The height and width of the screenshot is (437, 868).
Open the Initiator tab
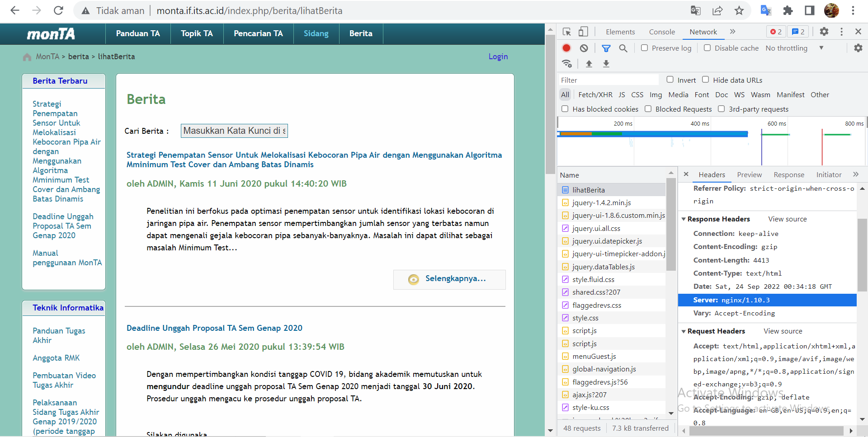coord(829,174)
